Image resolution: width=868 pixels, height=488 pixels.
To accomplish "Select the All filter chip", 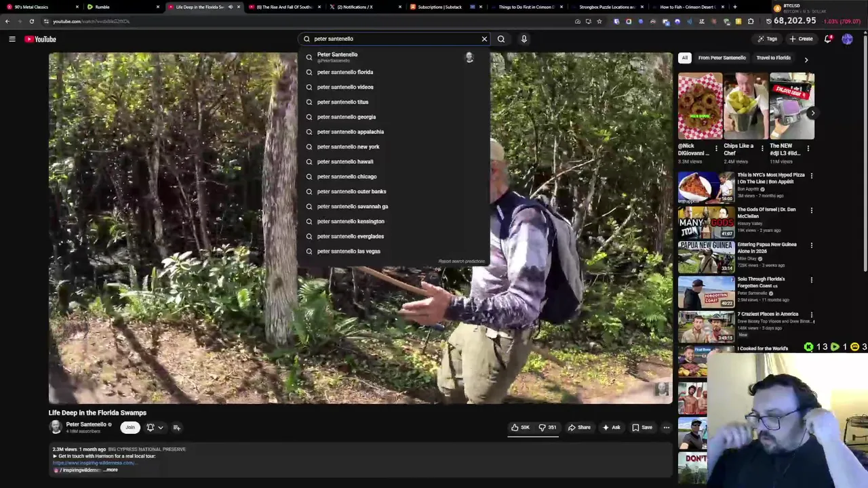I will click(x=685, y=58).
